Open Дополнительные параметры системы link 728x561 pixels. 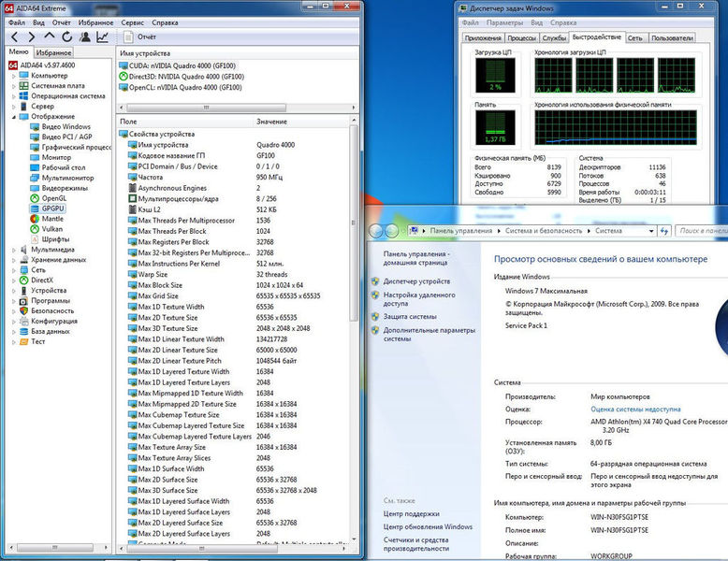pos(429,334)
